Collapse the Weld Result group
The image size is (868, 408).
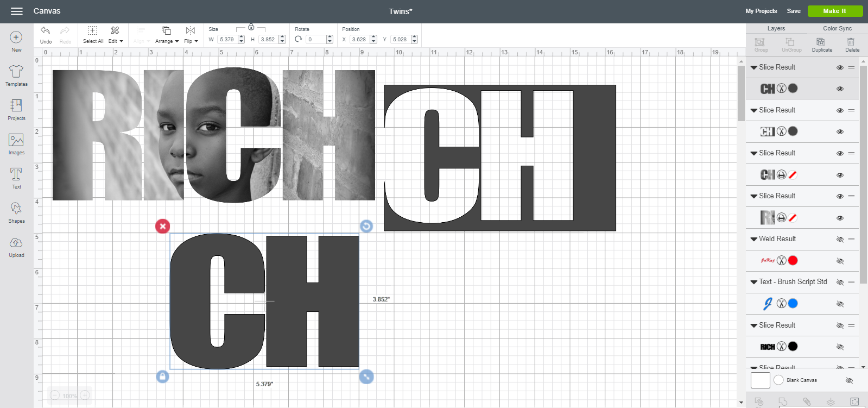(753, 239)
